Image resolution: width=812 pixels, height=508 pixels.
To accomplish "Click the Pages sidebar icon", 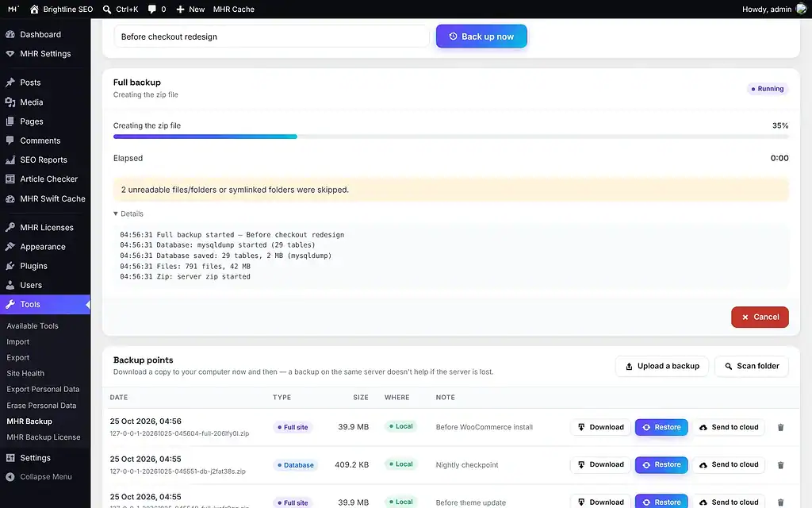I will 10,121.
